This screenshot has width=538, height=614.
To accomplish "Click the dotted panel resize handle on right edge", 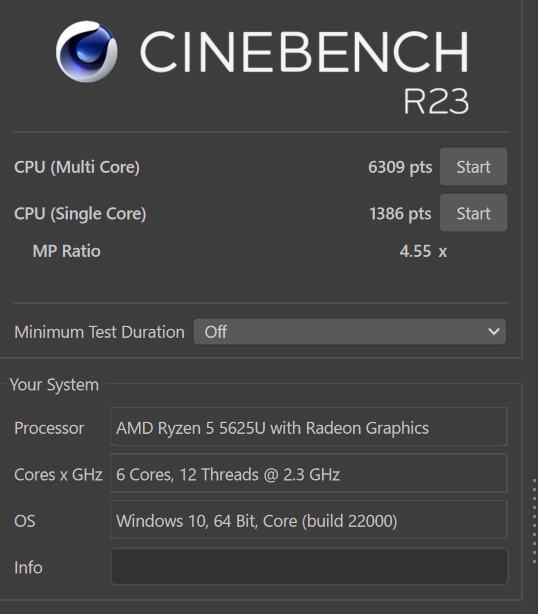I will [x=534, y=521].
